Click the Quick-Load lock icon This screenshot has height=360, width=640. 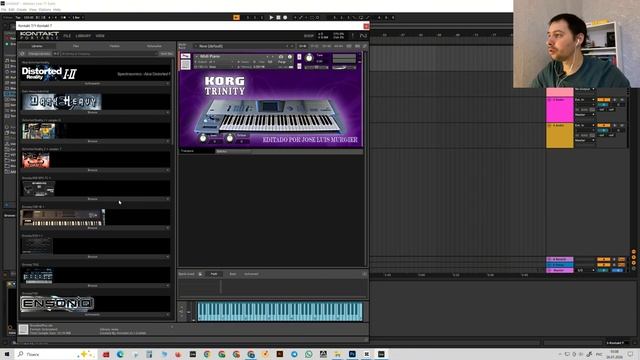coord(200,274)
